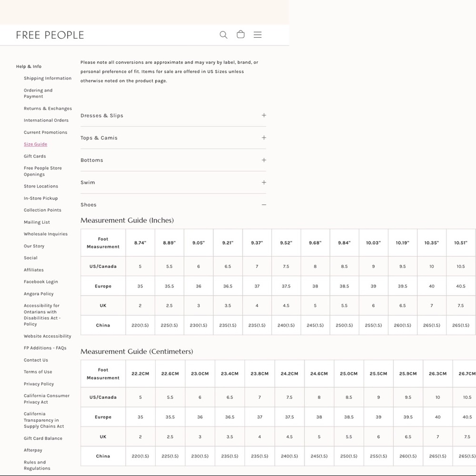Viewport: 476px width, 476px height.
Task: Open the hamburger menu icon
Action: pyautogui.click(x=258, y=35)
